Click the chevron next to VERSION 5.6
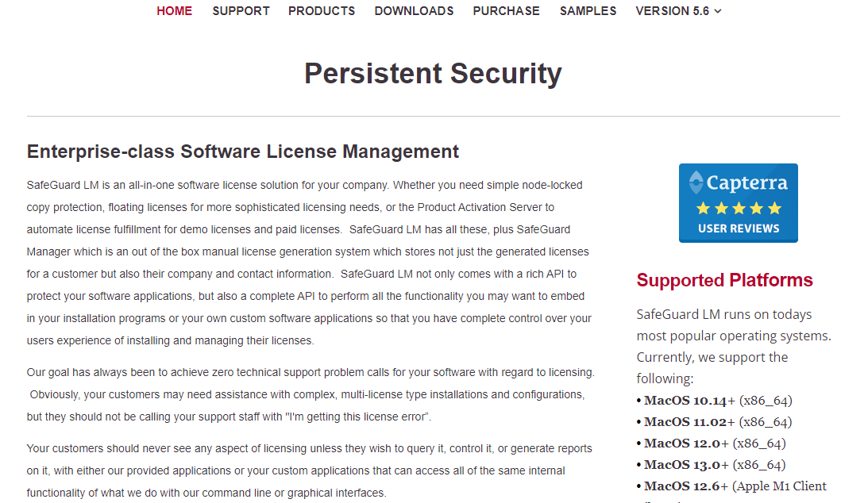The width and height of the screenshot is (868, 503). coord(718,12)
